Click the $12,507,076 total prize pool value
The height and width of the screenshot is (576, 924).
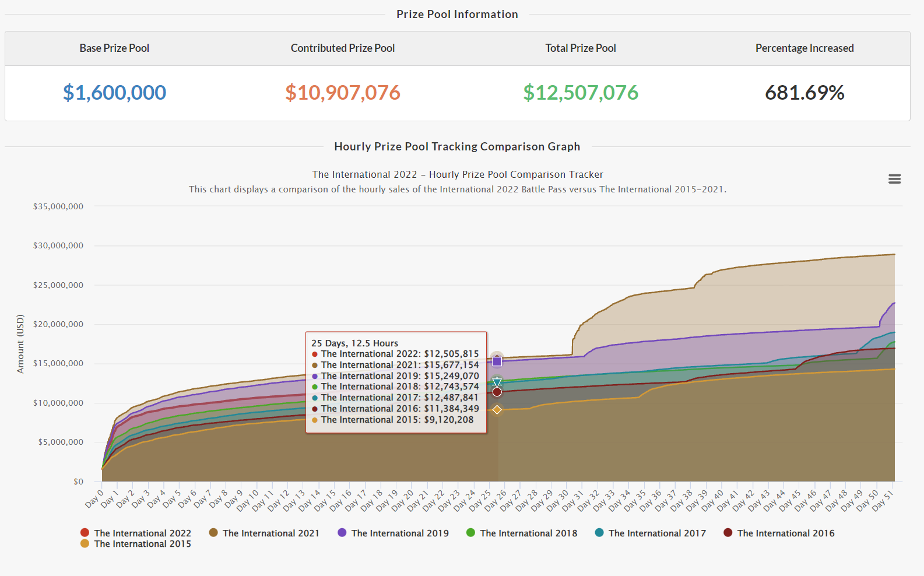point(581,92)
